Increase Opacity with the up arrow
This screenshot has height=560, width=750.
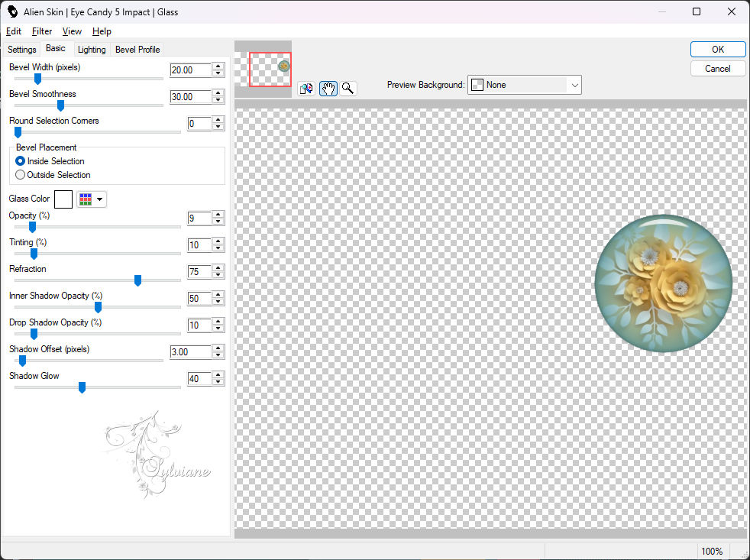(218, 215)
